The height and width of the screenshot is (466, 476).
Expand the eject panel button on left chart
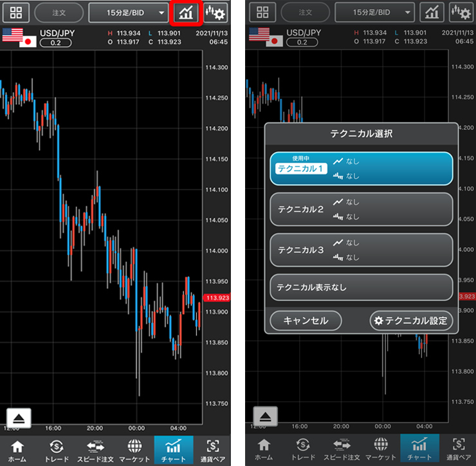pyautogui.click(x=19, y=418)
